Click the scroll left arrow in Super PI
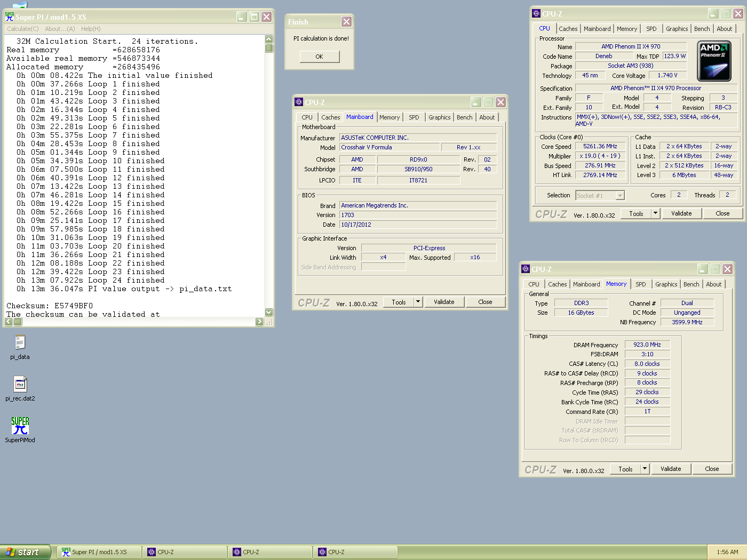The height and width of the screenshot is (560, 747). pos(9,322)
